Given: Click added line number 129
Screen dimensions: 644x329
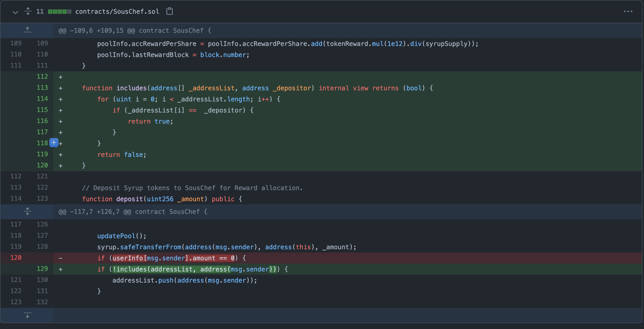Looking at the screenshot, I should 42,269.
